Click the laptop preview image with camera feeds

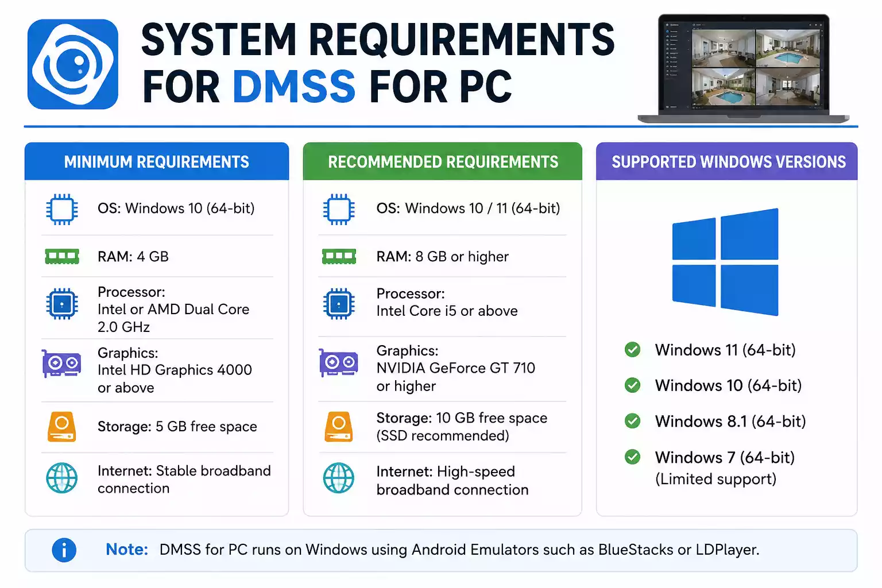pos(744,68)
